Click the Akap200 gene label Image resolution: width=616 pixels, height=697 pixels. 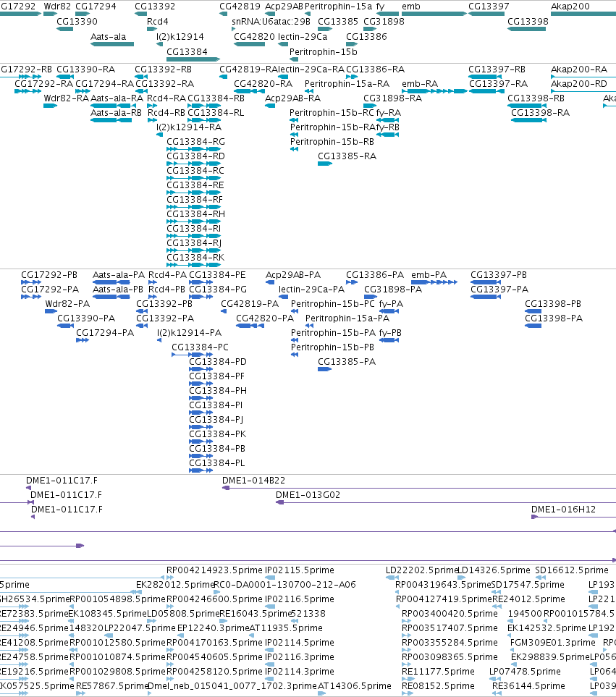pyautogui.click(x=570, y=7)
